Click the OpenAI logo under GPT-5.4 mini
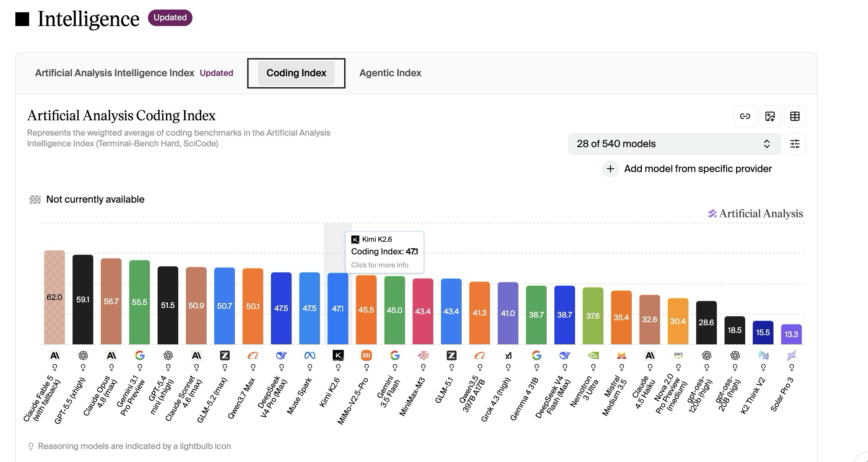This screenshot has width=868, height=462. (168, 356)
